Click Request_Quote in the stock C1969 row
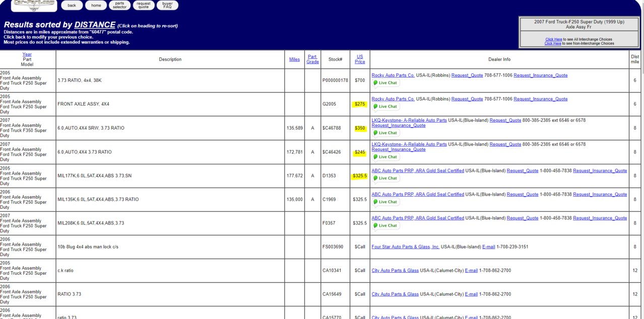Image resolution: width=644 pixels, height=319 pixels. pyautogui.click(x=523, y=194)
